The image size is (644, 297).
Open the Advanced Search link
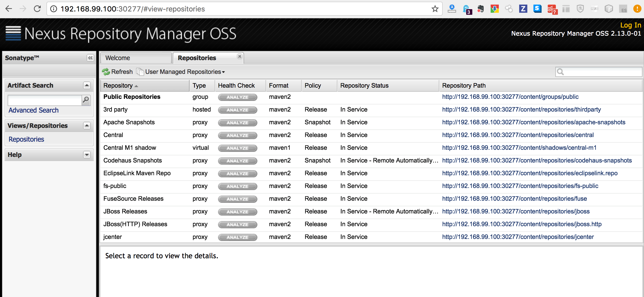point(34,110)
